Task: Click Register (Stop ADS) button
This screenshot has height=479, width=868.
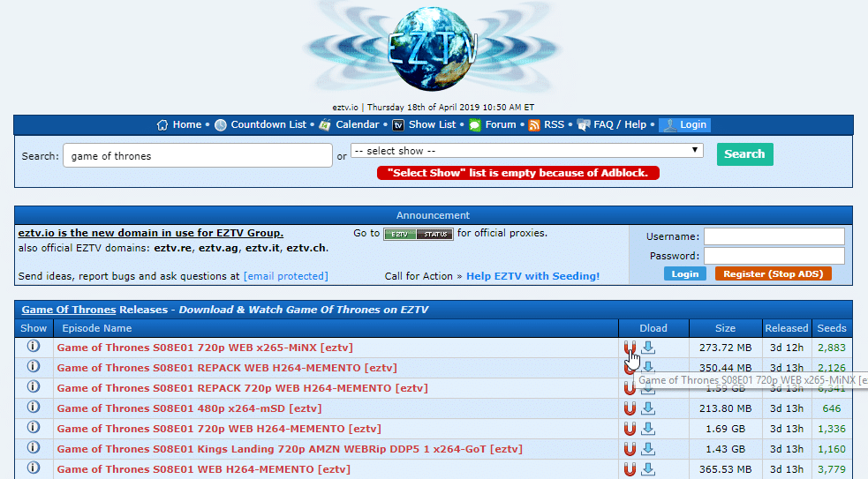Action: click(x=774, y=273)
